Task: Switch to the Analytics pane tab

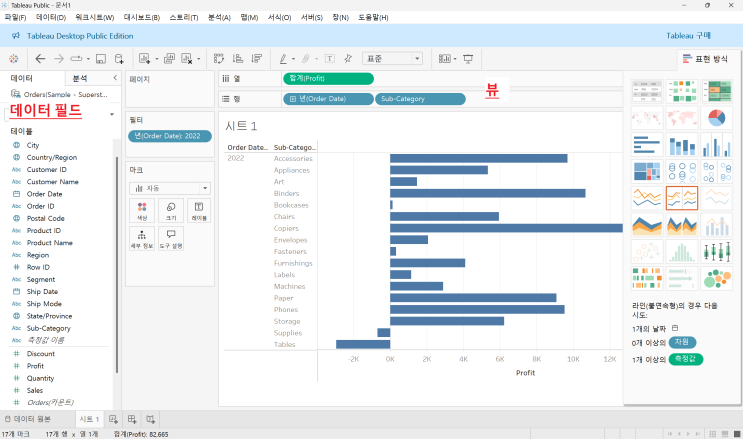Action: 80,78
